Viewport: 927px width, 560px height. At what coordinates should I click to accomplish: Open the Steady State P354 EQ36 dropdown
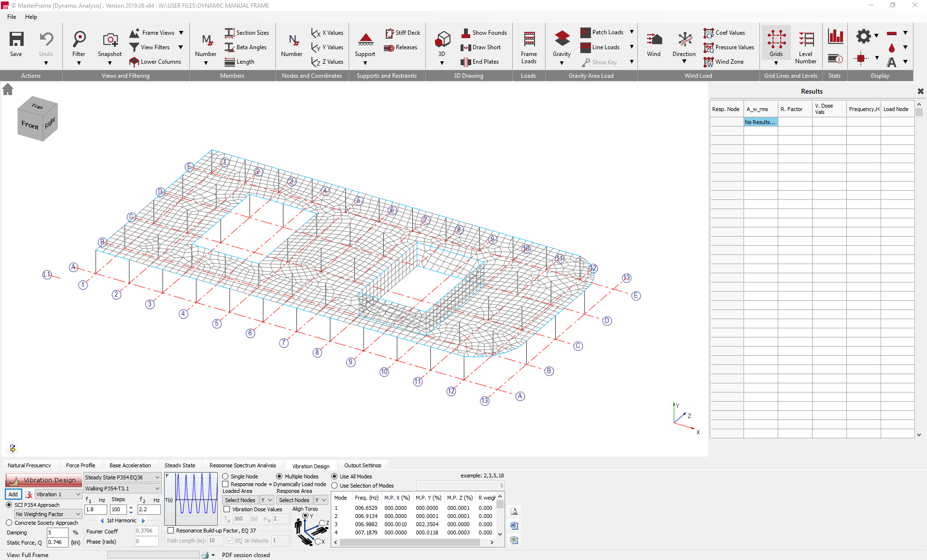click(x=122, y=477)
